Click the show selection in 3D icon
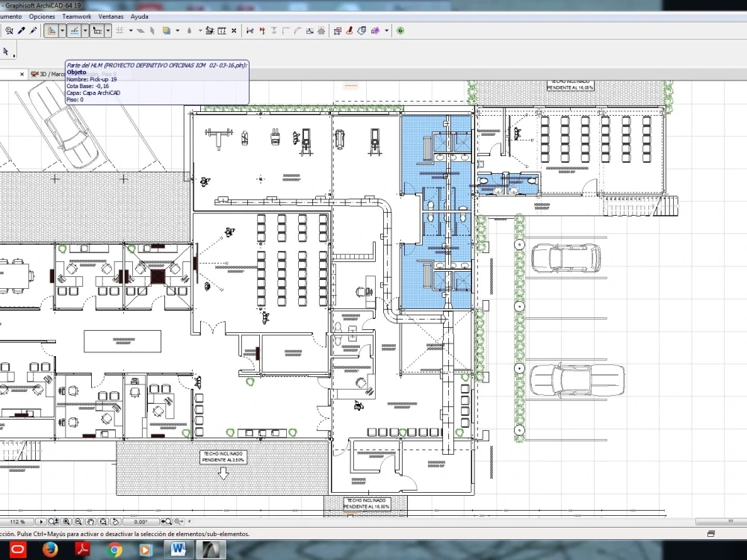Viewport: 747px width, 560px height. coord(338,31)
